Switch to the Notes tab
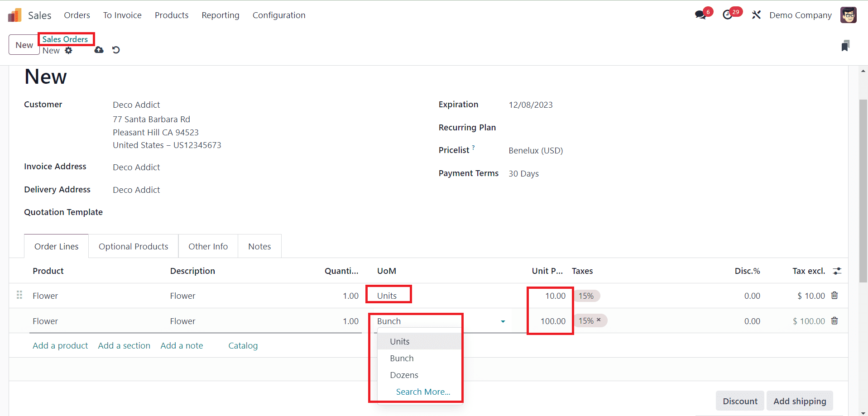Viewport: 868px width, 416px height. pos(259,246)
